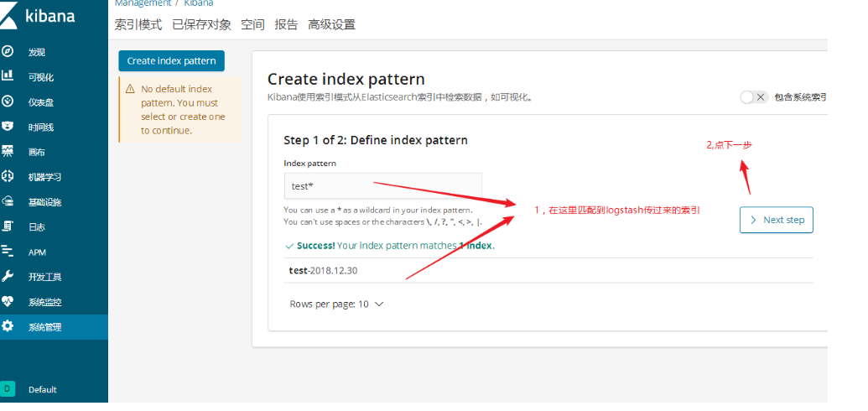Open the 机器学习 machine learning icon
The width and height of the screenshot is (868, 411).
8,176
